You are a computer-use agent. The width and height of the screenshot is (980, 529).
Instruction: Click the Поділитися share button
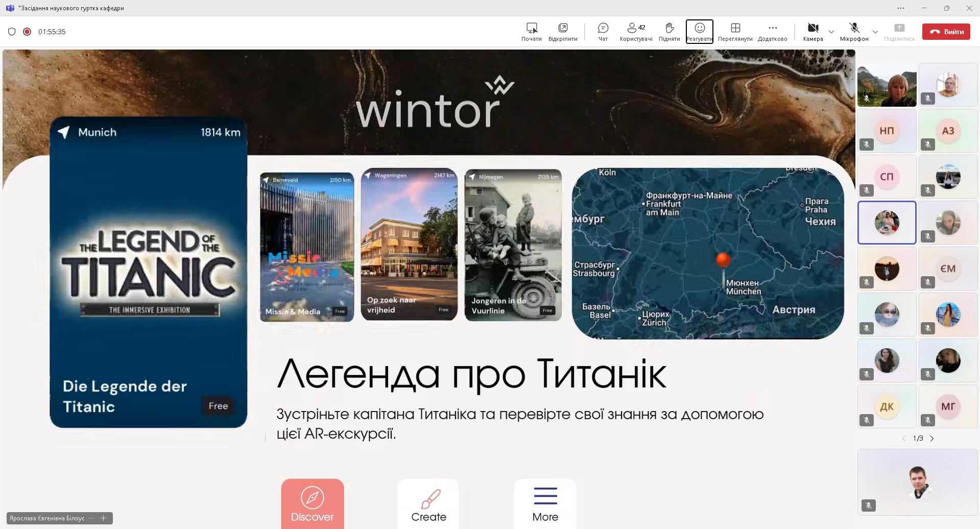point(899,32)
